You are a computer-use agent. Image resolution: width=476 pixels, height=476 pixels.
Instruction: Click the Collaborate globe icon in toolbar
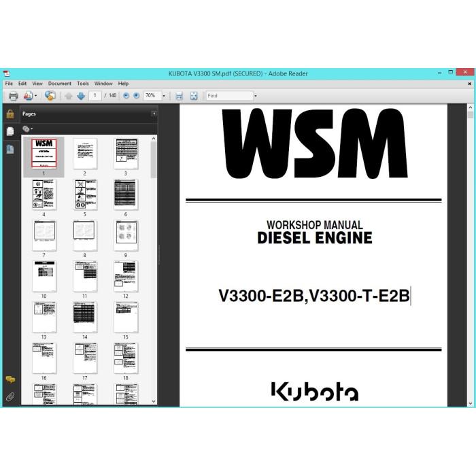(x=50, y=96)
